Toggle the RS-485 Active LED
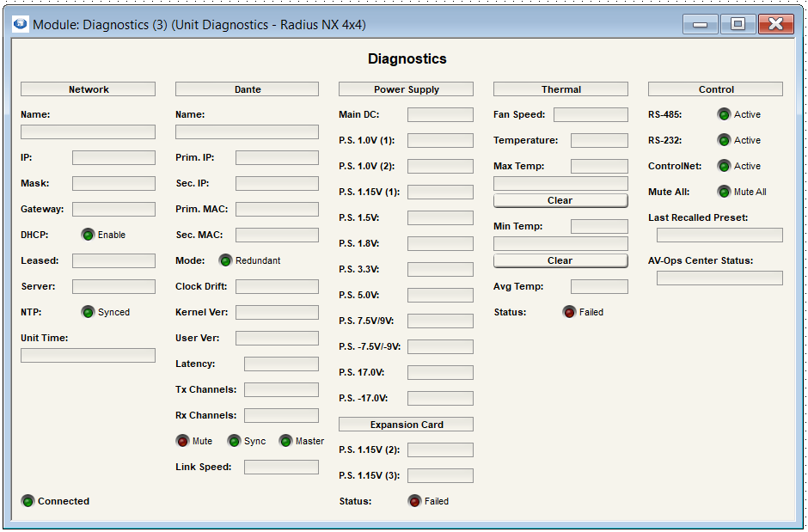This screenshot has height=532, width=808. click(x=724, y=115)
